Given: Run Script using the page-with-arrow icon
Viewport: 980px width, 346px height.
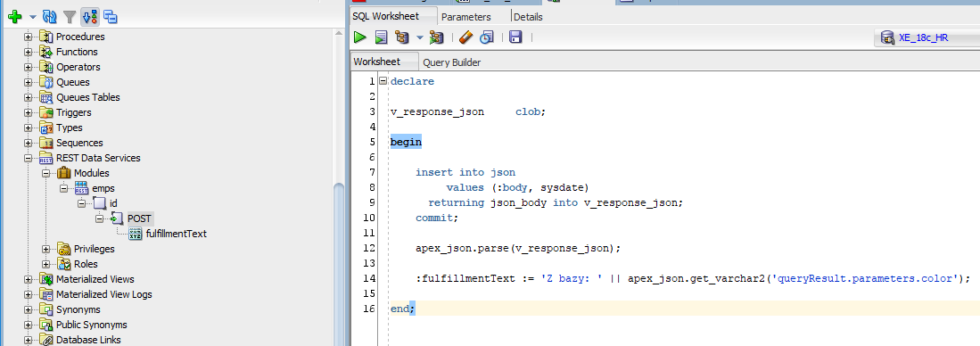Looking at the screenshot, I should tap(382, 37).
